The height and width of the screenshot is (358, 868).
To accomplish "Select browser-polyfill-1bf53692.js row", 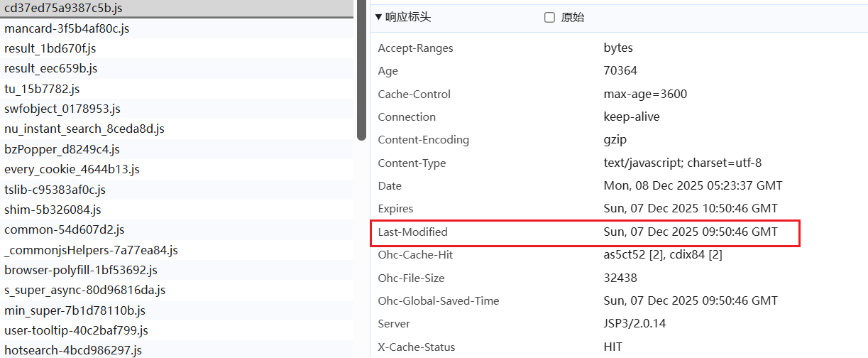I will (x=177, y=270).
